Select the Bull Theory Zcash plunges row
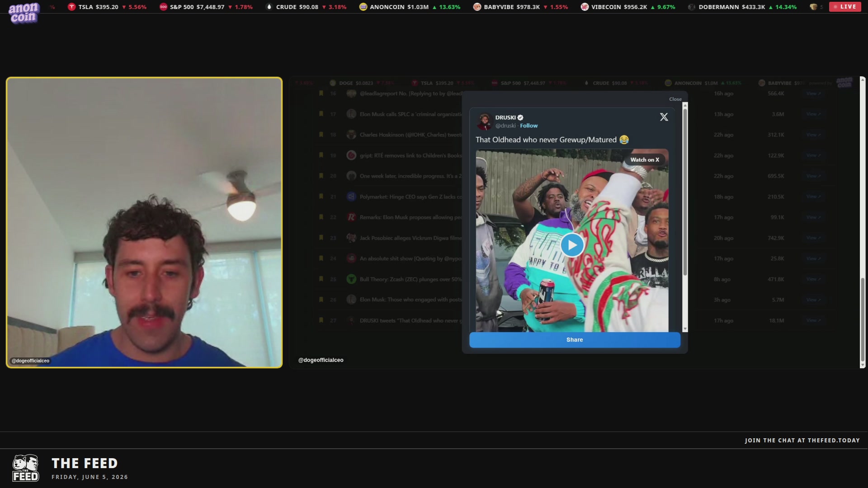 click(x=574, y=279)
